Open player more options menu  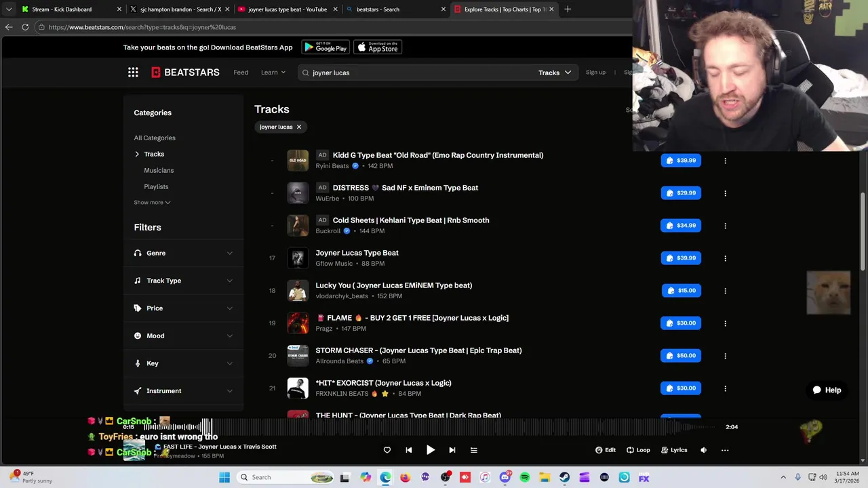point(725,450)
